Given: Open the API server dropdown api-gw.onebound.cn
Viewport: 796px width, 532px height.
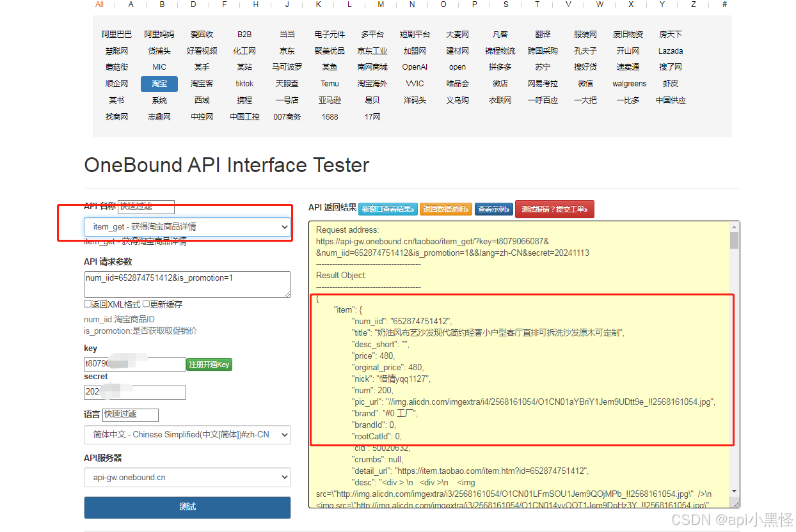Looking at the screenshot, I should (x=187, y=477).
